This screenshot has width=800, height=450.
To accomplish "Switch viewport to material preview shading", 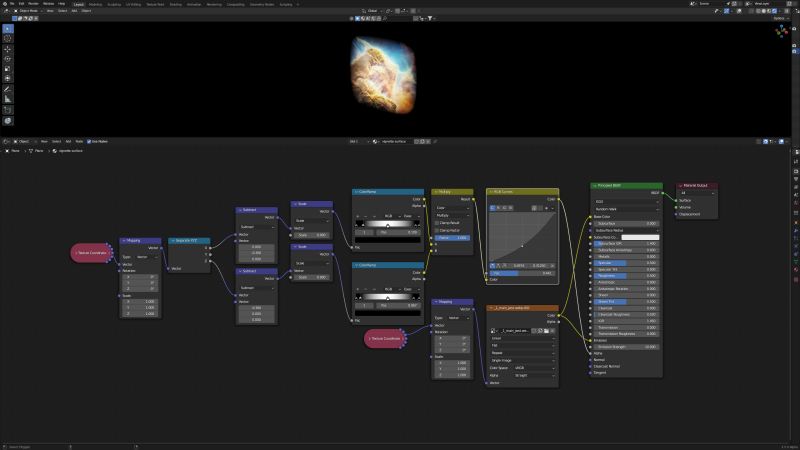I will 769,11.
